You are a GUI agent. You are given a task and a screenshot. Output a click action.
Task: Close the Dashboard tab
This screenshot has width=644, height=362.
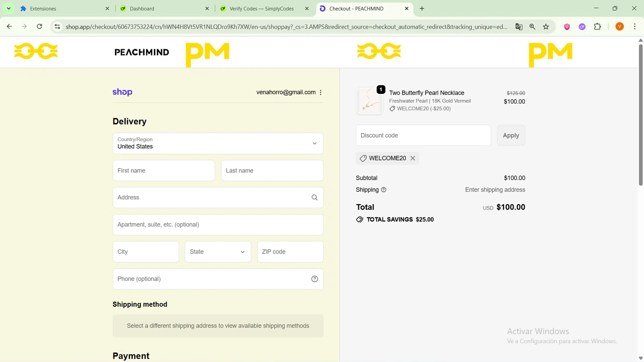tap(207, 9)
